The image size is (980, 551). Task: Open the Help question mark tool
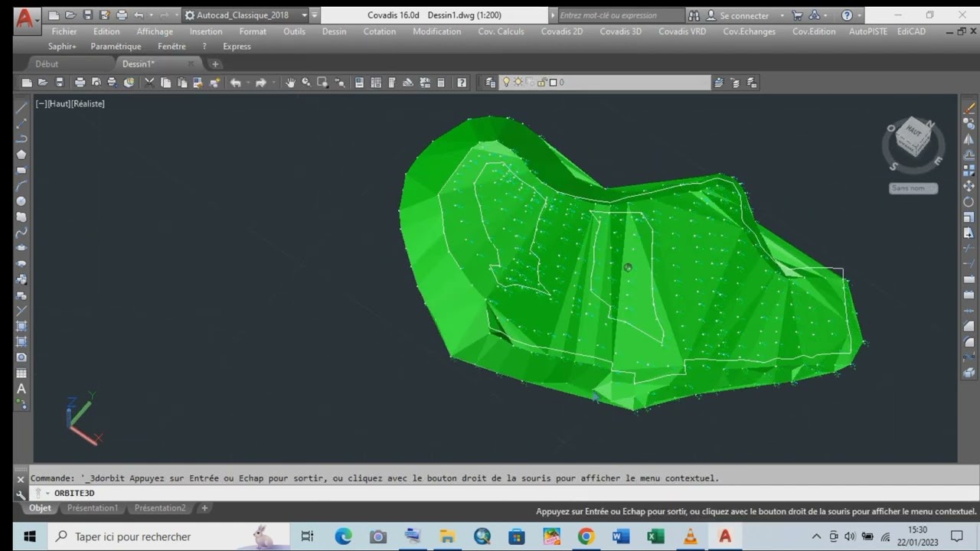click(x=462, y=83)
